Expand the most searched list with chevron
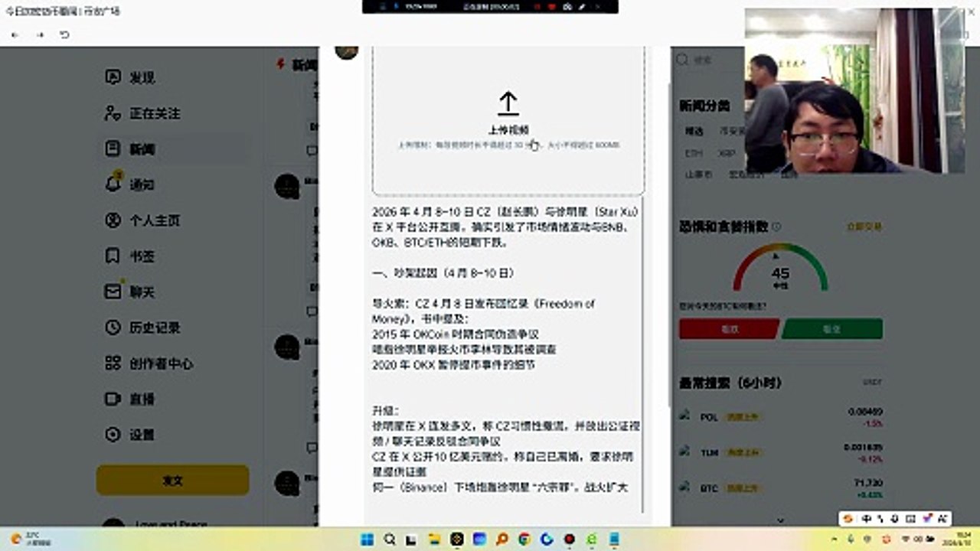Image resolution: width=980 pixels, height=551 pixels. point(780,520)
